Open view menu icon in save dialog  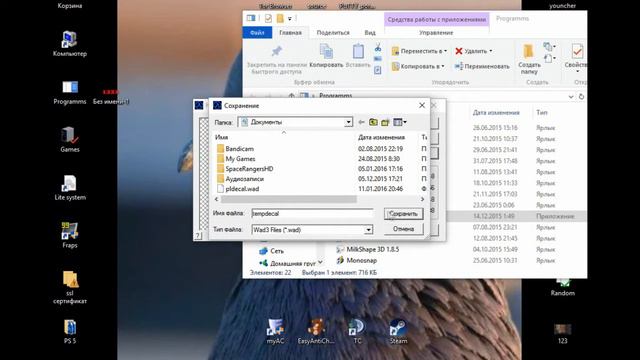click(x=400, y=122)
